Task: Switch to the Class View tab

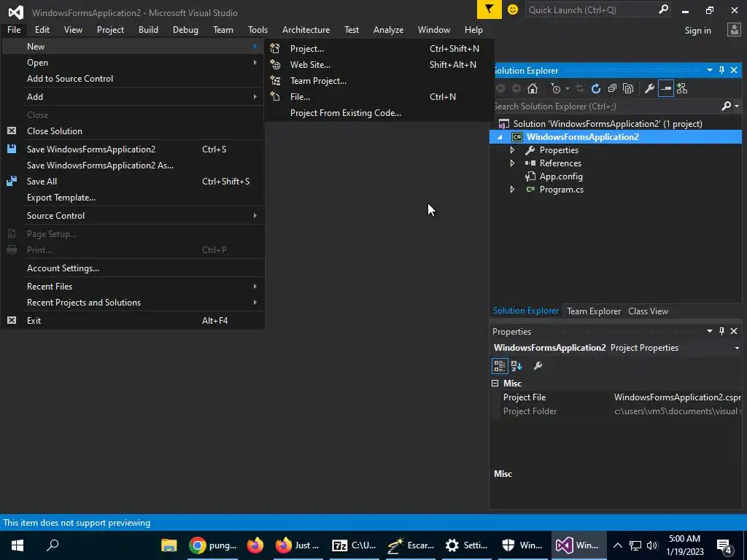Action: click(648, 311)
